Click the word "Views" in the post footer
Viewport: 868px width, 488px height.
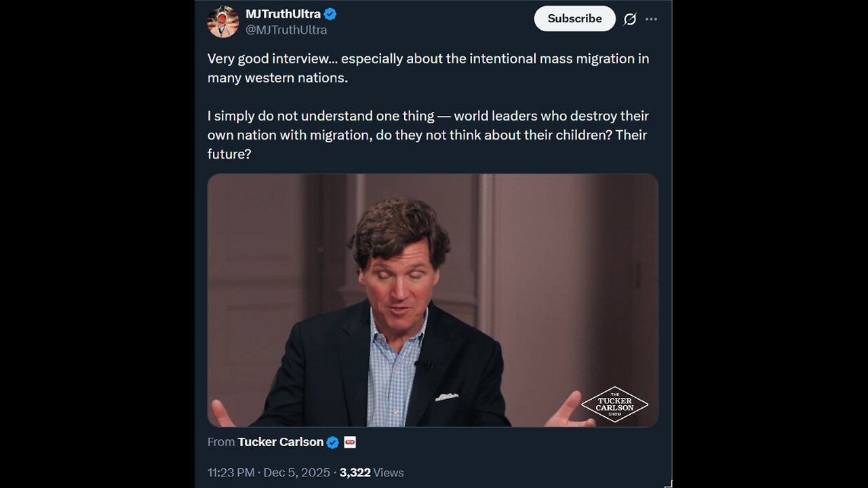[x=389, y=472]
